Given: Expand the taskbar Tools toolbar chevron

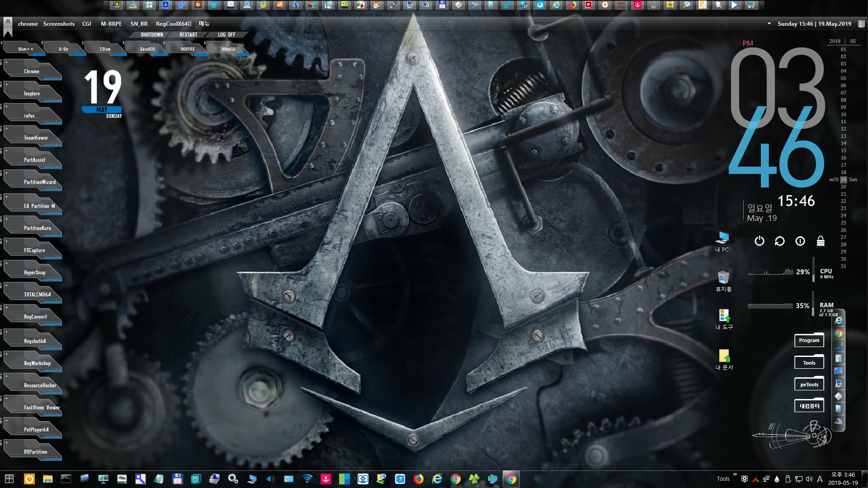Looking at the screenshot, I should [x=735, y=474].
